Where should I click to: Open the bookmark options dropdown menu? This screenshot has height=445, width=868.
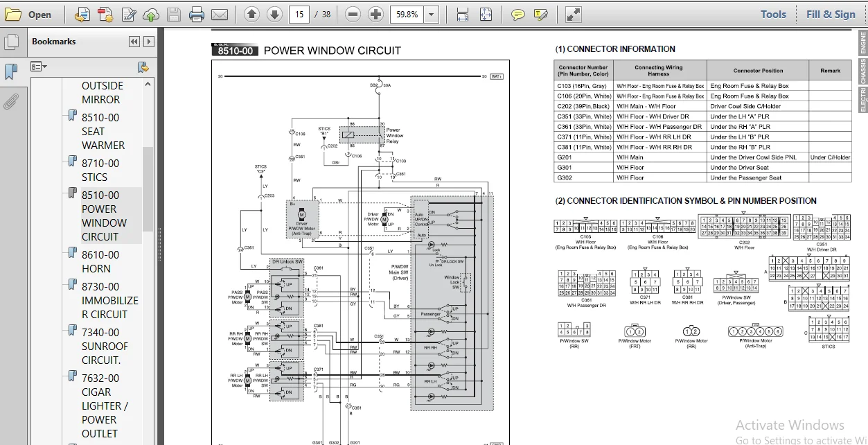[x=39, y=67]
